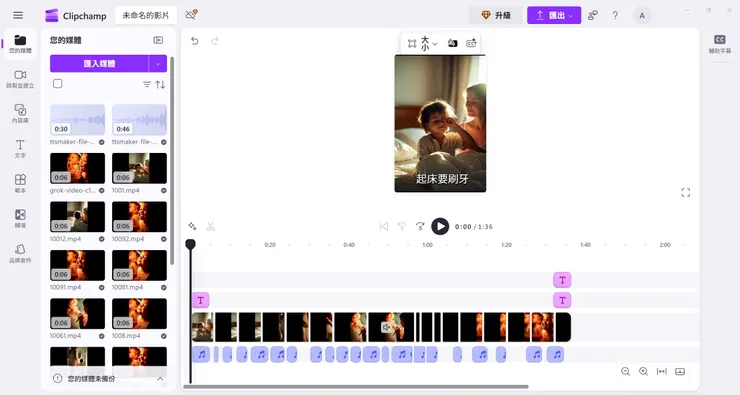Image resolution: width=740 pixels, height=395 pixels.
Task: Click the Import media button
Action: tap(99, 64)
